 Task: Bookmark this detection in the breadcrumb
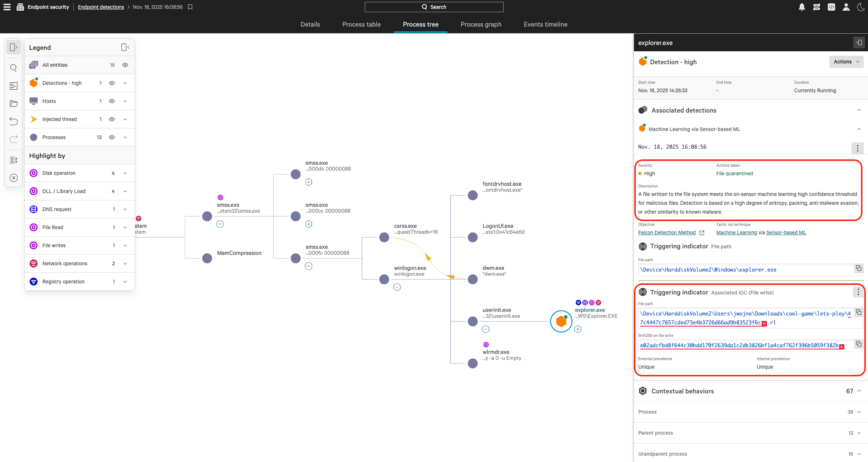pyautogui.click(x=190, y=7)
